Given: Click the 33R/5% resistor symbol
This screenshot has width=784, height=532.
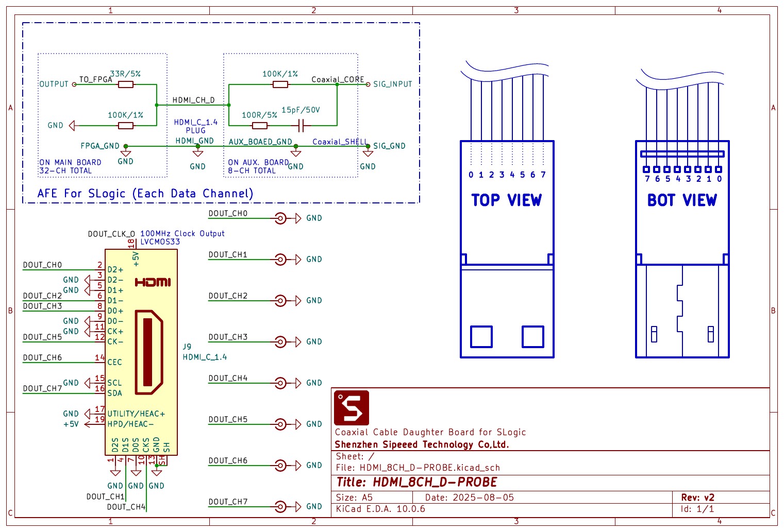Looking at the screenshot, I should coord(126,84).
